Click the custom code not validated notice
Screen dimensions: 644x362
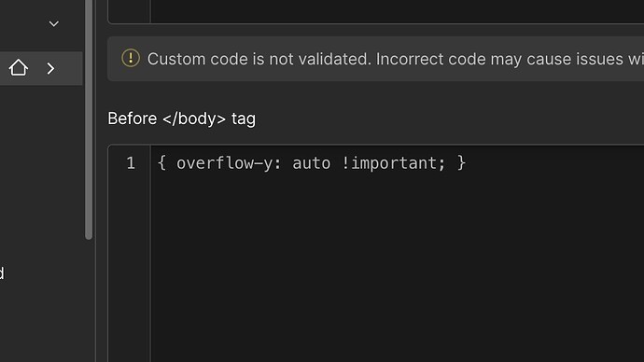375,59
